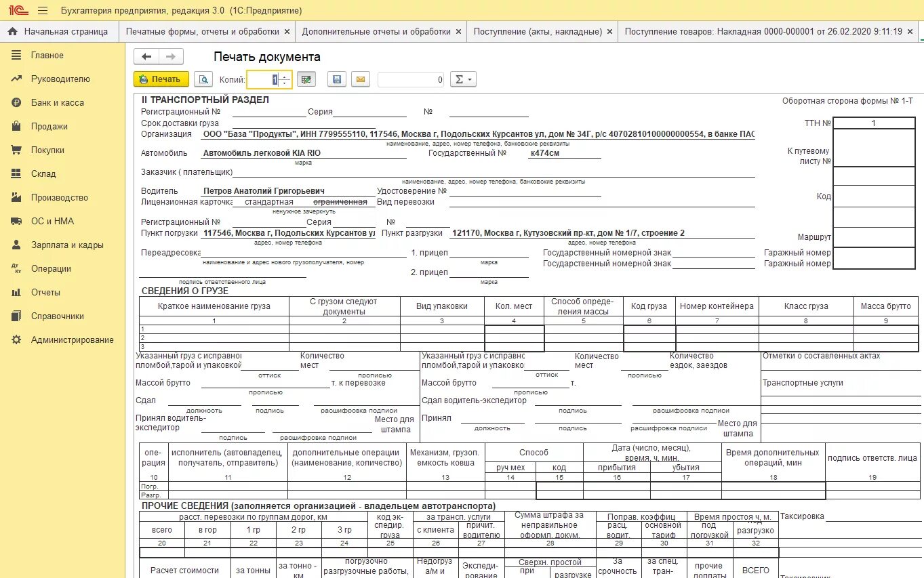Open the Продажи section
924x578 pixels.
click(62, 127)
